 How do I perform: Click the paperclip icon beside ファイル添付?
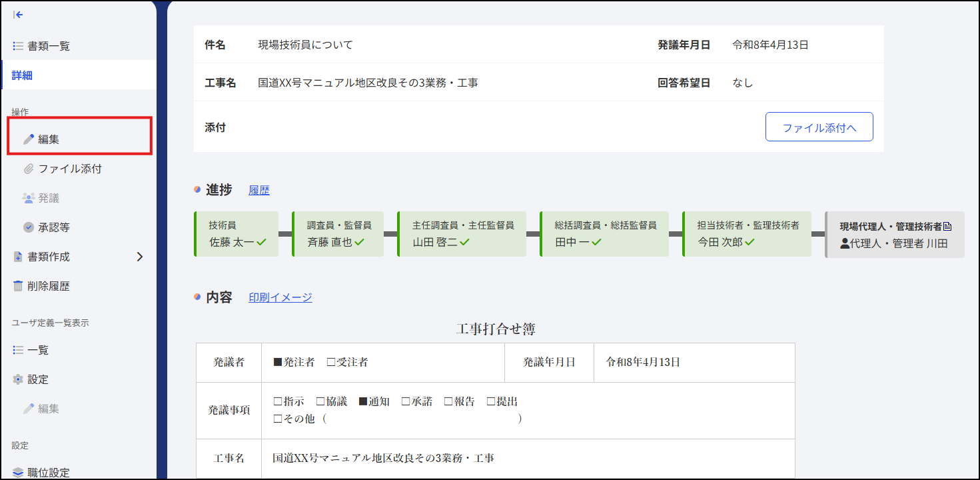tap(29, 169)
